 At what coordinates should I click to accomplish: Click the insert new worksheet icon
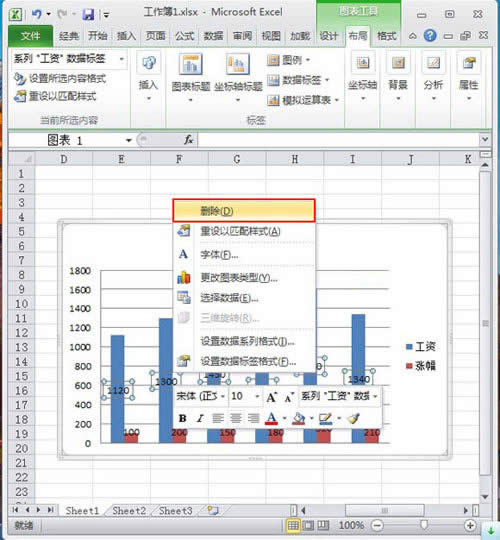click(x=212, y=510)
